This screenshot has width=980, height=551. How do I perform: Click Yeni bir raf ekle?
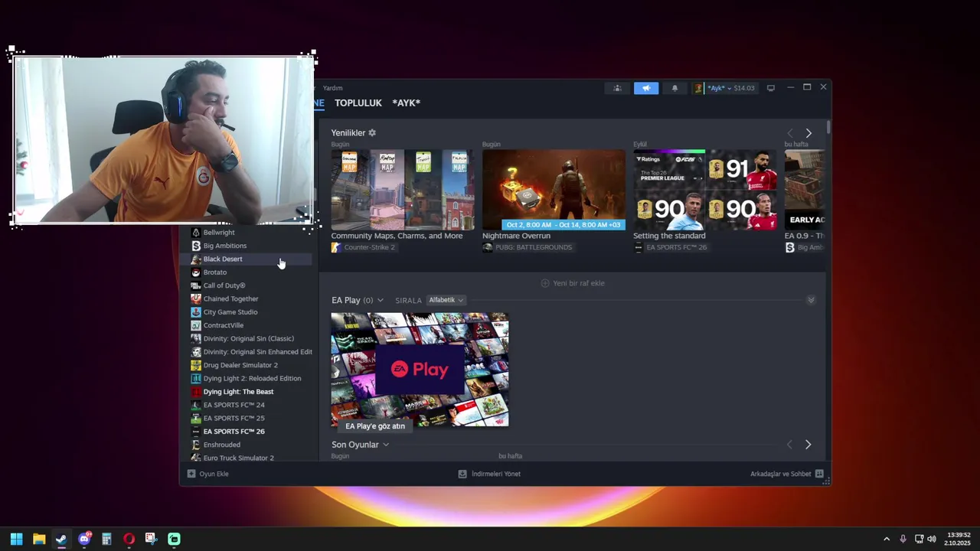tap(573, 283)
